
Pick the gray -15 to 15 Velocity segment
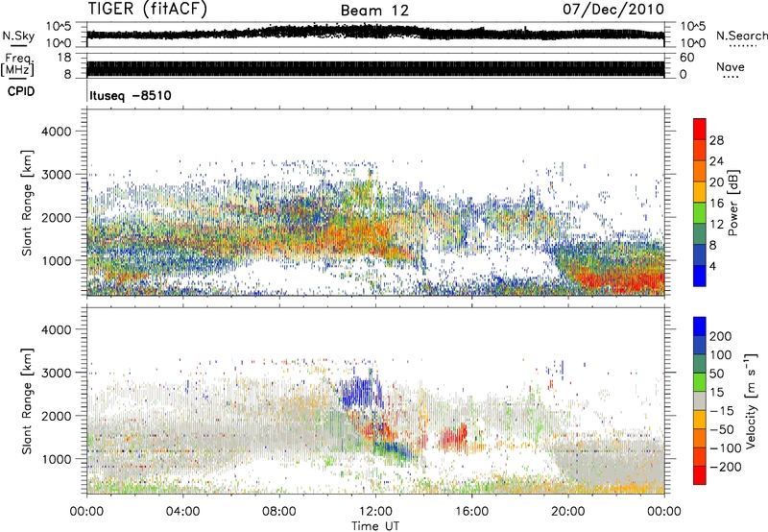[x=700, y=400]
